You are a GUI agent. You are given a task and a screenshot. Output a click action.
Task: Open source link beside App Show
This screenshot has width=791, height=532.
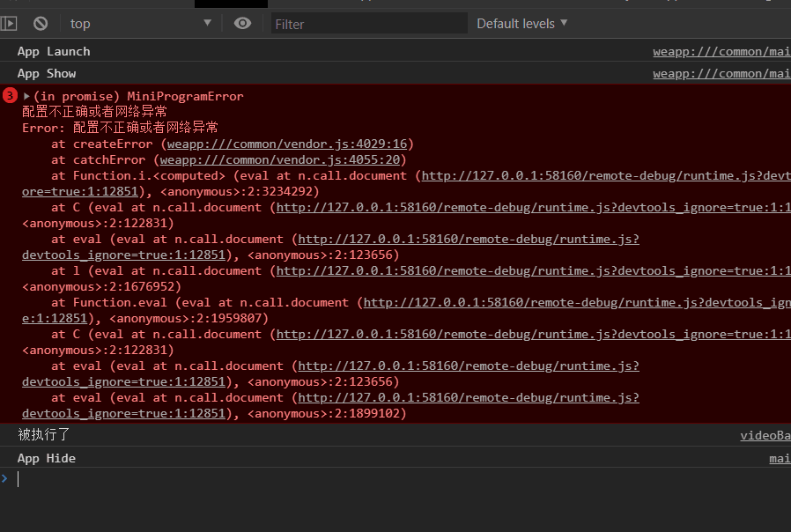coord(721,74)
